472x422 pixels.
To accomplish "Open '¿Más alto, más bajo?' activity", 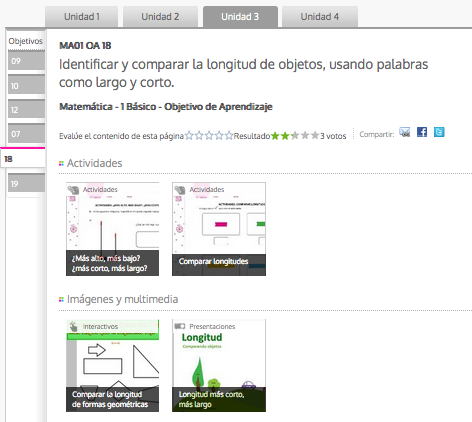I will (112, 229).
